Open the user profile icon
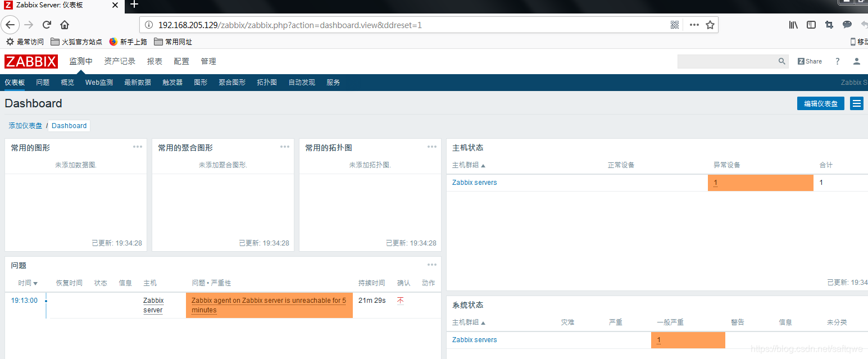This screenshot has width=868, height=359. click(856, 61)
